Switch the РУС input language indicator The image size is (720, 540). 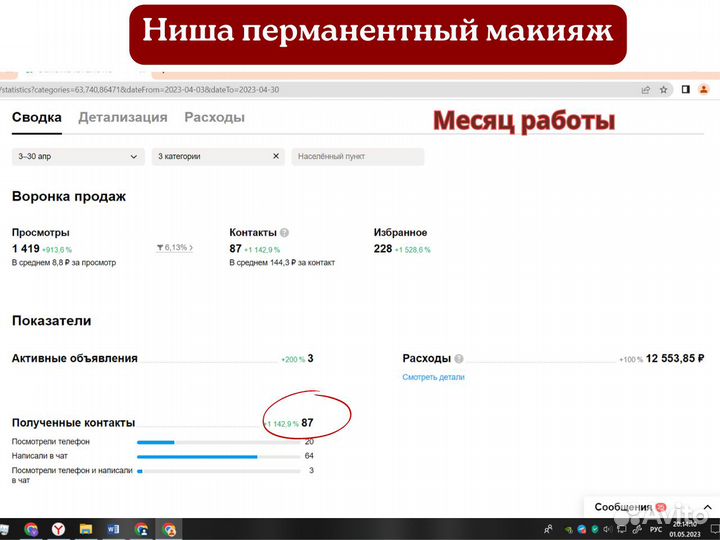pos(656,529)
